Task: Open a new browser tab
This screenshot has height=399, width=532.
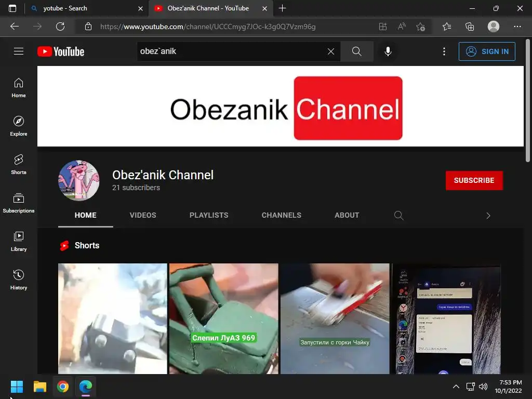Action: coord(282,8)
